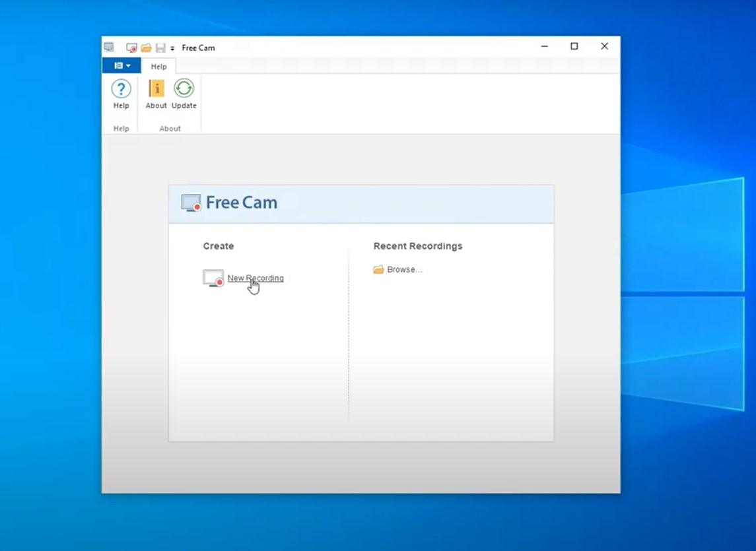Browse for recent recordings
The height and width of the screenshot is (551, 756).
[405, 269]
